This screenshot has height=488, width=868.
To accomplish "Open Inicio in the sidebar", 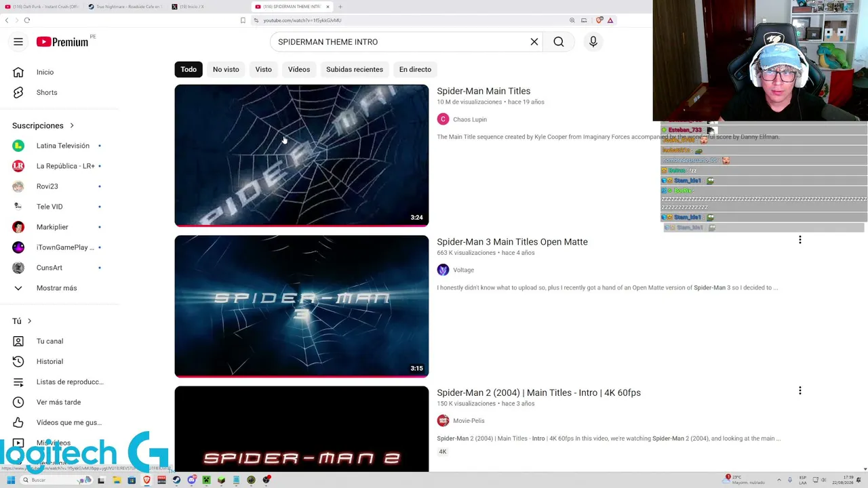I will (45, 72).
